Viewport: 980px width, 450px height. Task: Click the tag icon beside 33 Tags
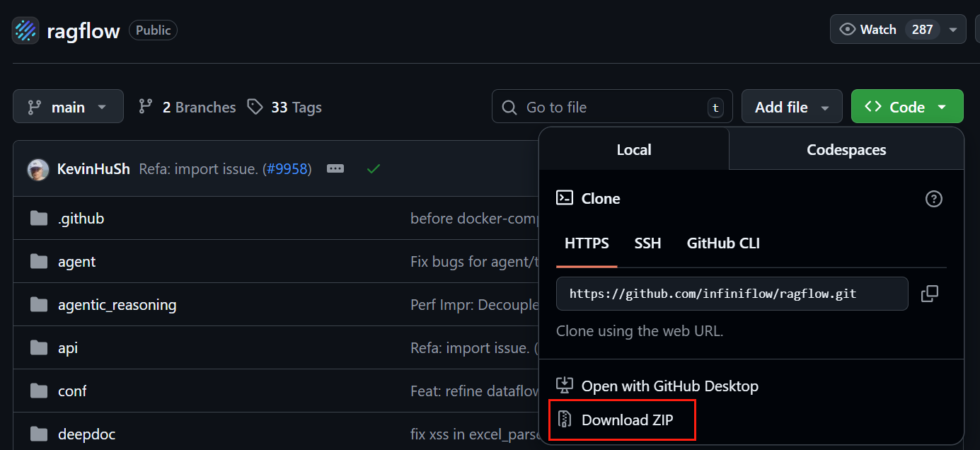[x=255, y=107]
